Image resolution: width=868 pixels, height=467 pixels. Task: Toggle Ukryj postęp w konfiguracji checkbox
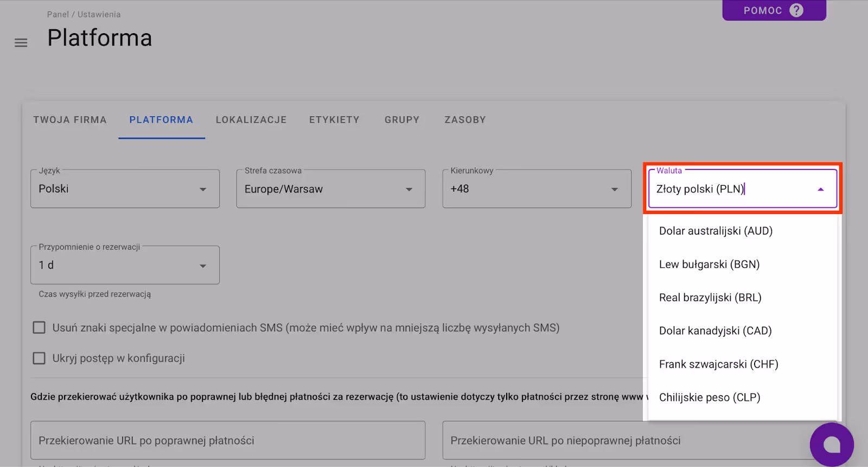(x=39, y=358)
